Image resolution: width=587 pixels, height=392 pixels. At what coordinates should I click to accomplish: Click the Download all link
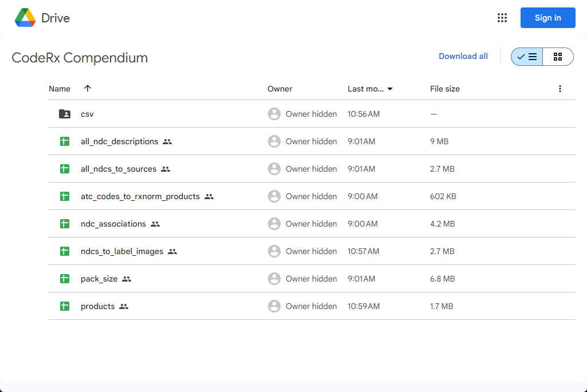click(x=463, y=56)
